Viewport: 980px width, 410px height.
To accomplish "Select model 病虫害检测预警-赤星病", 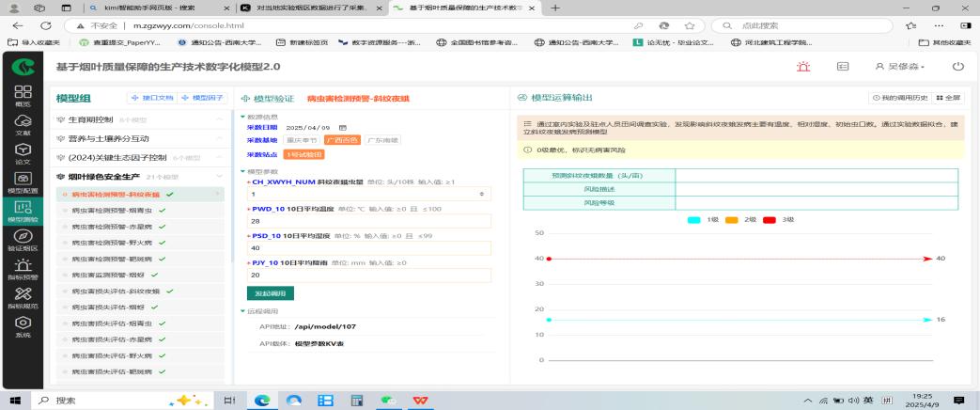I will (140, 227).
